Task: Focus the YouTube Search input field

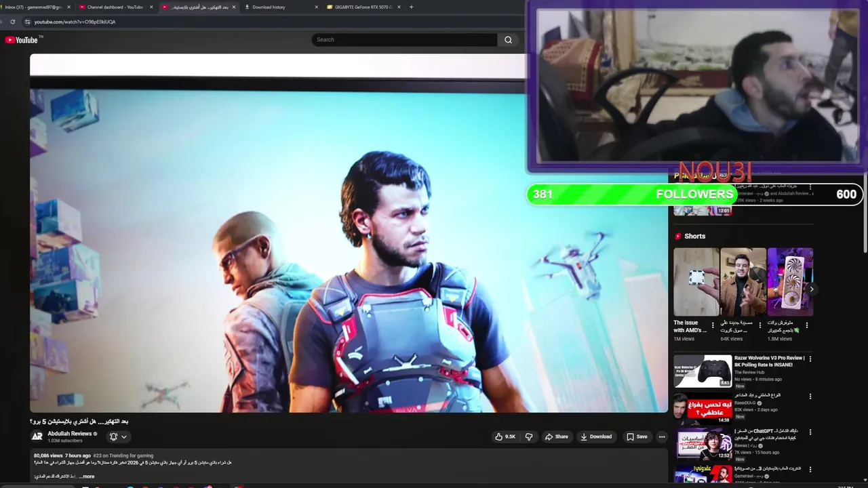Action: [x=405, y=39]
